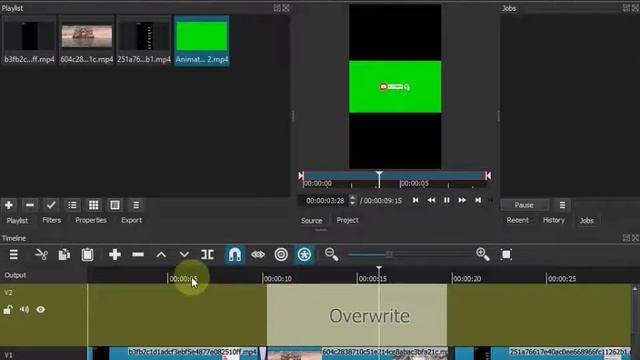Open the Jobs panel hamburger menu
Viewport: 640px width, 360px height.
pyautogui.click(x=562, y=205)
